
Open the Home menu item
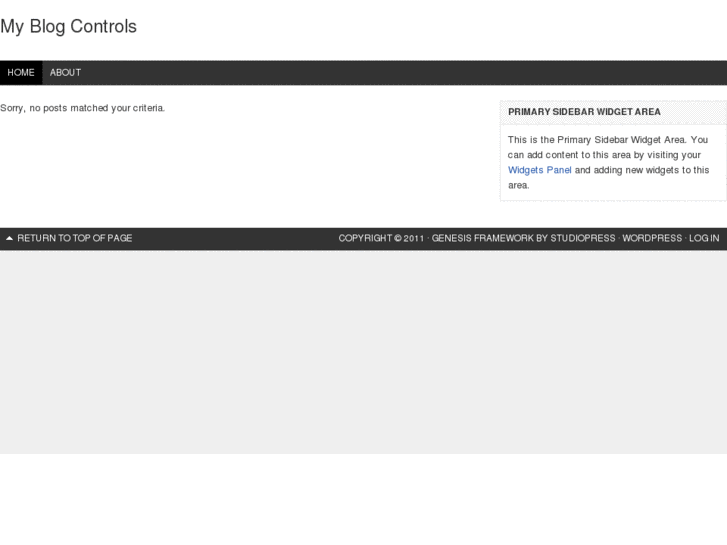point(21,73)
